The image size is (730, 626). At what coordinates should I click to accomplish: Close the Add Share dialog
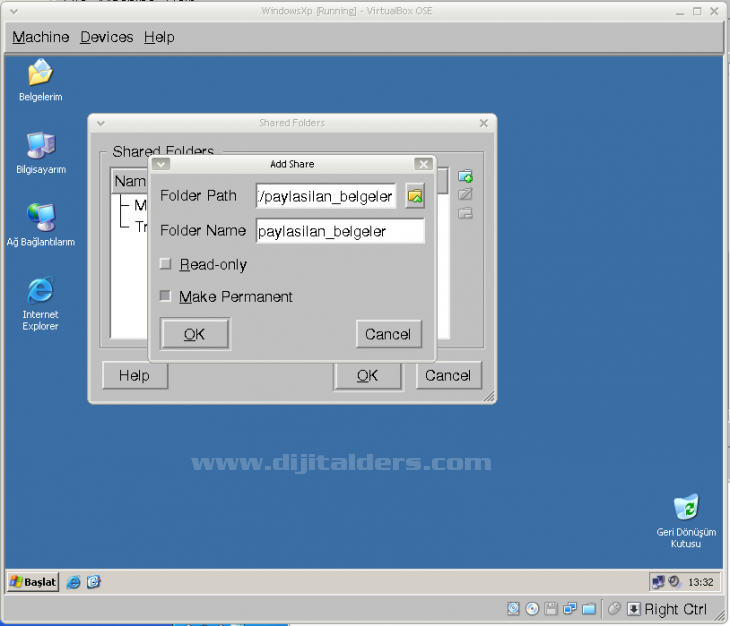pos(423,164)
